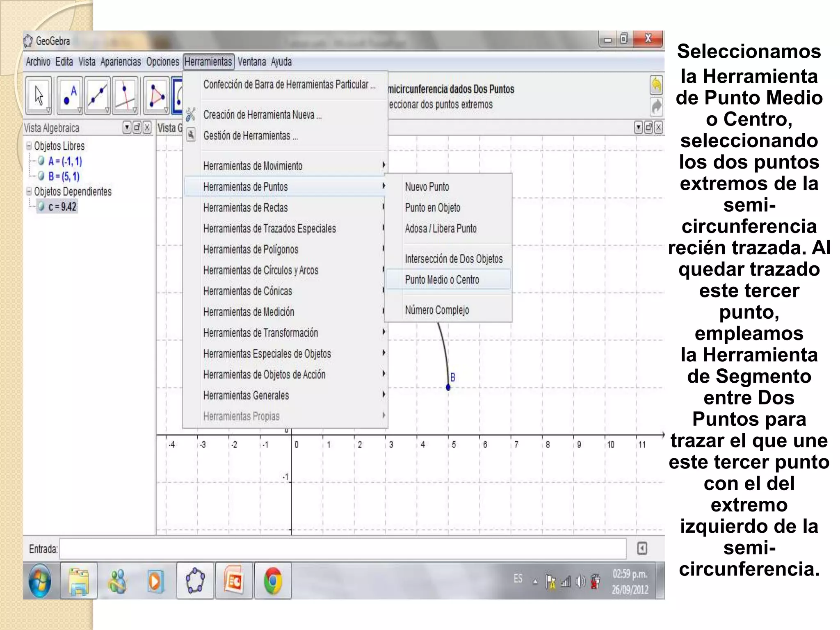Viewport: 840px width, 630px height.
Task: Select the New Point tool
Action: coord(70,95)
